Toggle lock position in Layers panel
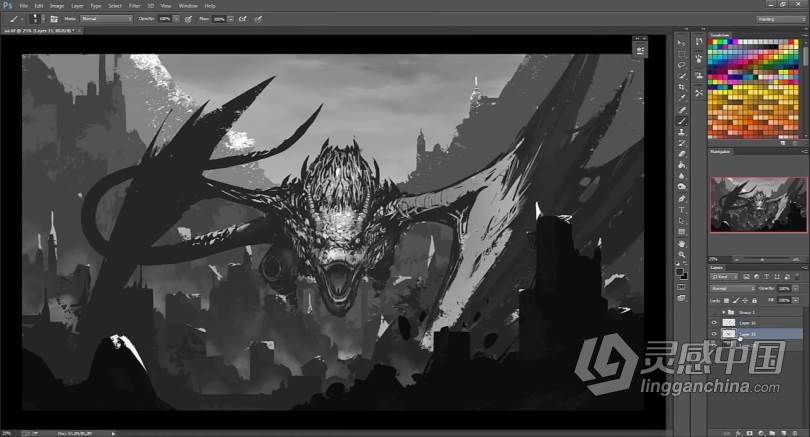 click(745, 301)
